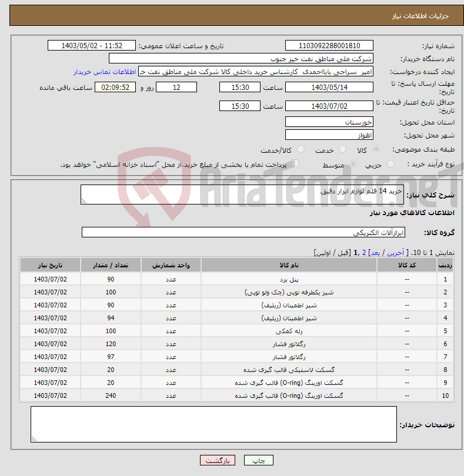
Task: Click the رله کمکی item name
Action: pos(289,331)
